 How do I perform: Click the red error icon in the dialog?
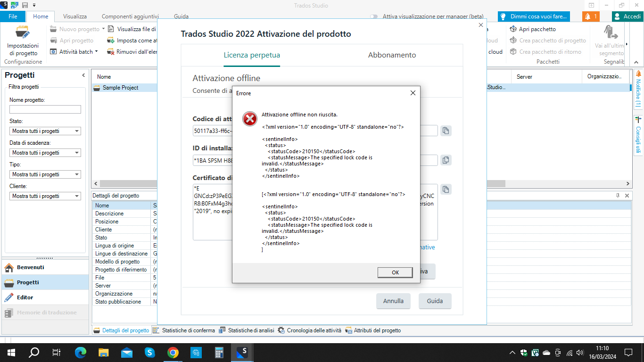pos(250,119)
